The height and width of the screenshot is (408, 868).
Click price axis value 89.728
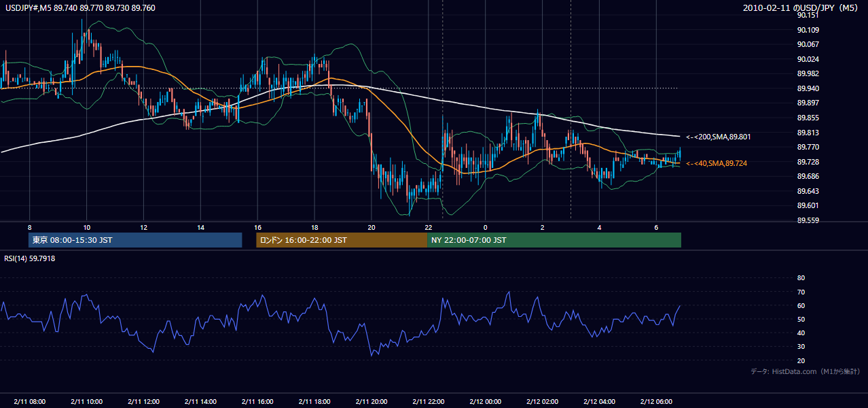tap(807, 162)
